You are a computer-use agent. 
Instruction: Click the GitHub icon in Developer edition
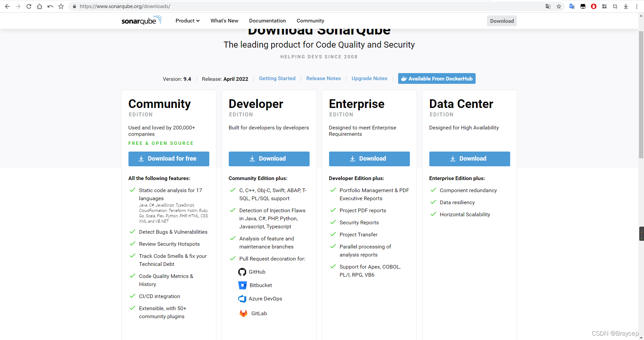242,272
